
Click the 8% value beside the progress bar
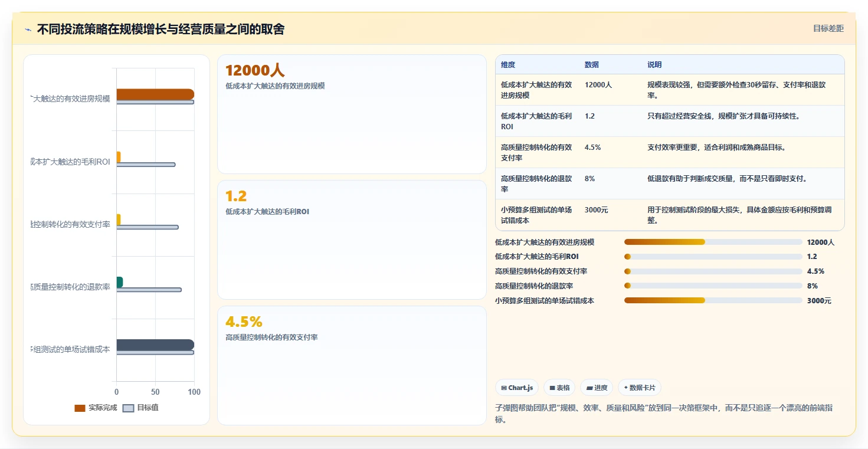click(x=813, y=286)
